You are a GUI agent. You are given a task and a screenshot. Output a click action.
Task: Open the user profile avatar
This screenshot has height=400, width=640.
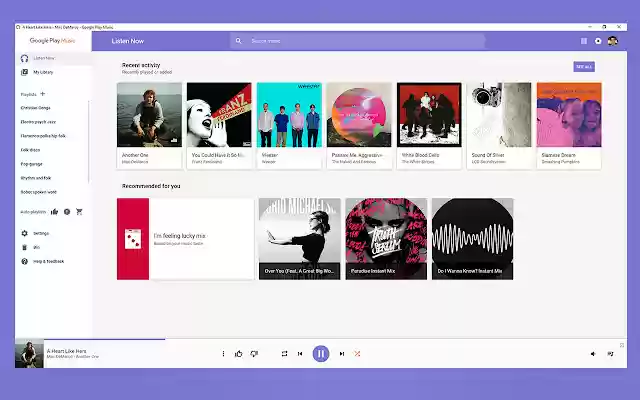[x=612, y=41]
